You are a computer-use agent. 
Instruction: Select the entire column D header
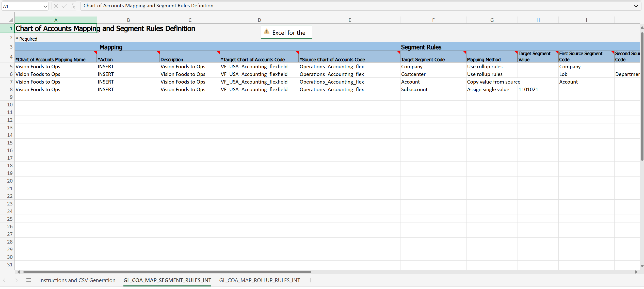pos(259,20)
